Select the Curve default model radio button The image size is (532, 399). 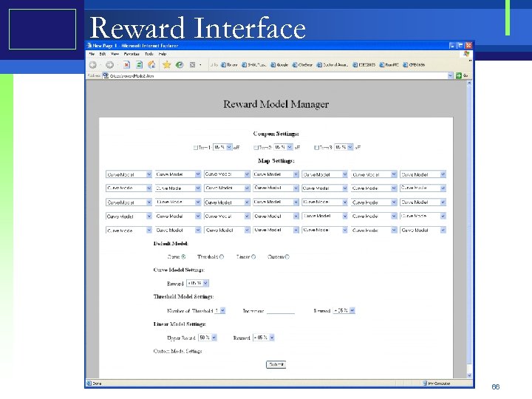click(183, 257)
